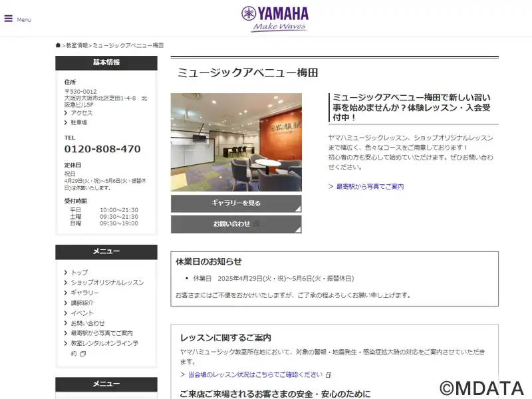The height and width of the screenshot is (399, 532).
Task: Select 最寄駅から写真でご案内 in sidebar menu
Action: (102, 333)
